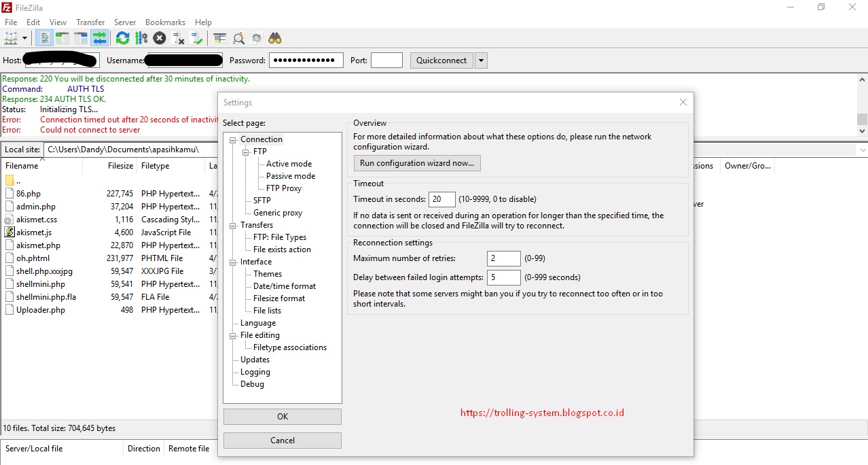Collapse the Transfers tree node
Image resolution: width=868 pixels, height=465 pixels.
coord(233,225)
